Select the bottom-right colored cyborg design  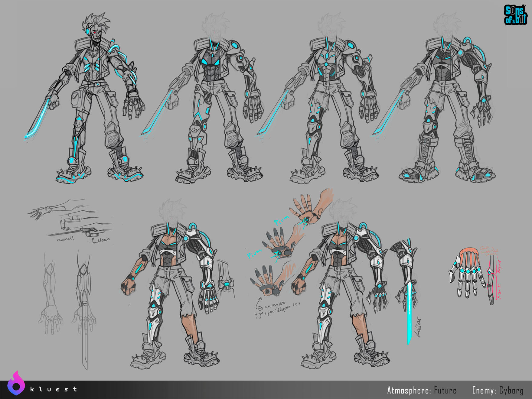coord(342,287)
